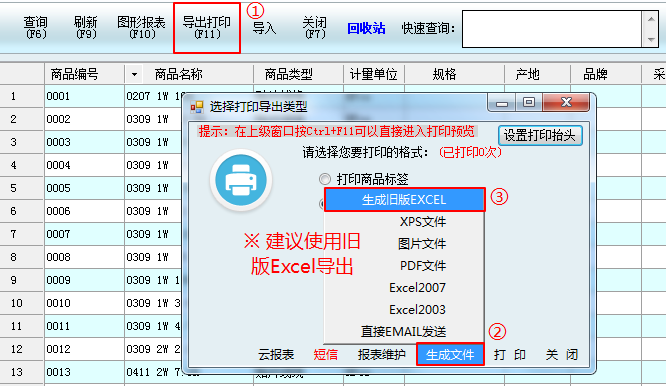Screen dimensions: 666x386
Task: Choose 生成旧版EXCEL from the menu
Action: pyautogui.click(x=404, y=200)
